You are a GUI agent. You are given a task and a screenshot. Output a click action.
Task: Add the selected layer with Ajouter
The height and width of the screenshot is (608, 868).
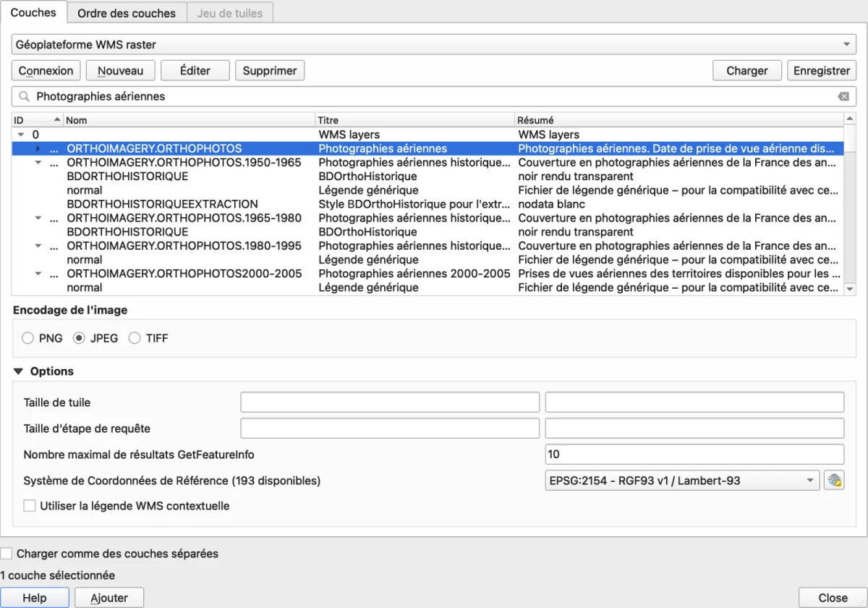point(109,598)
